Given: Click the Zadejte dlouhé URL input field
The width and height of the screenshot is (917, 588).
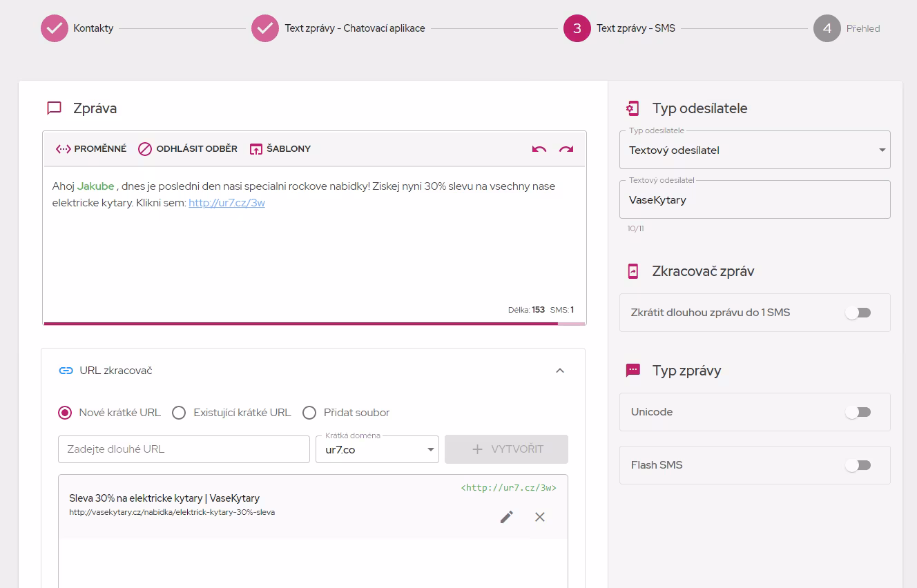Looking at the screenshot, I should [184, 449].
